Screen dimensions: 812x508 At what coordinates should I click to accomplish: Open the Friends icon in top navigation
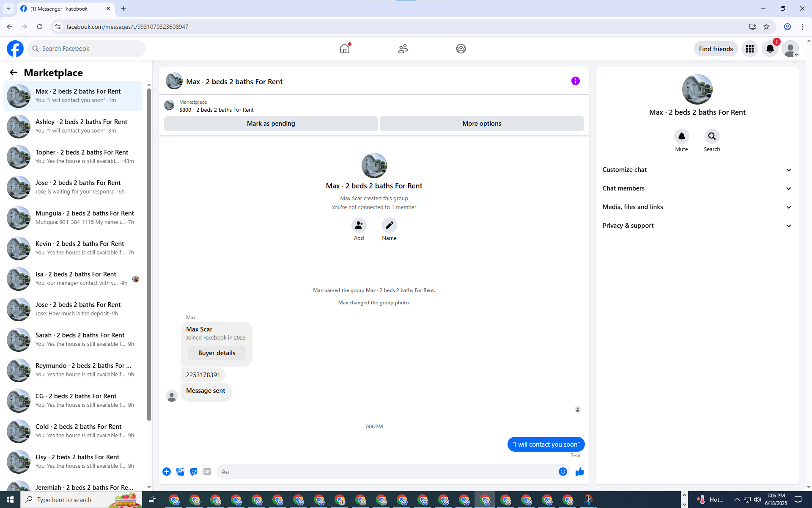403,49
